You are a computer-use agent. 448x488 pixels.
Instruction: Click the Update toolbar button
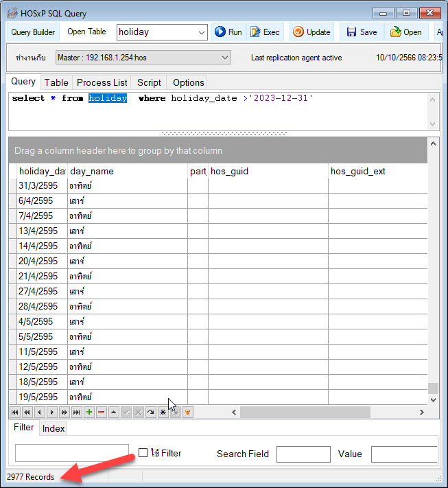click(x=311, y=32)
